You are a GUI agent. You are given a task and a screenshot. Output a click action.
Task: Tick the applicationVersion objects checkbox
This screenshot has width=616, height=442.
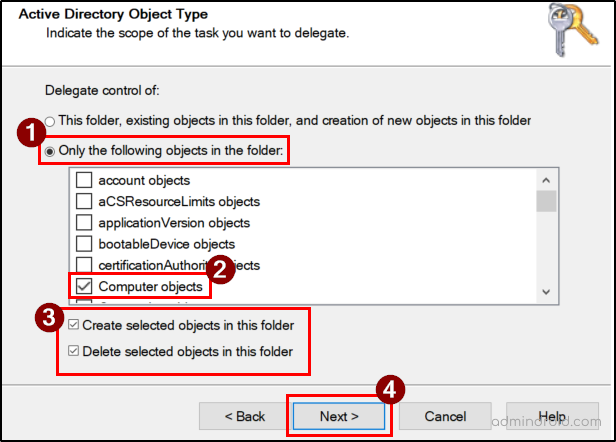84,223
